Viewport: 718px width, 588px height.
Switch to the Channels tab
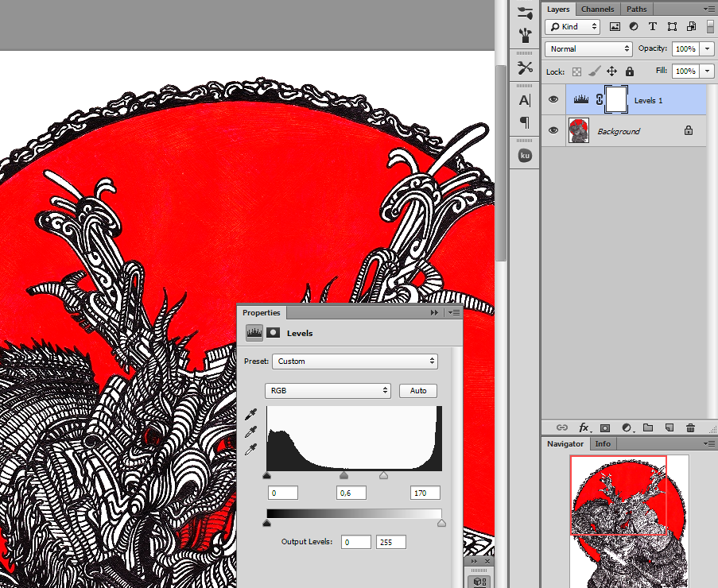pos(598,10)
